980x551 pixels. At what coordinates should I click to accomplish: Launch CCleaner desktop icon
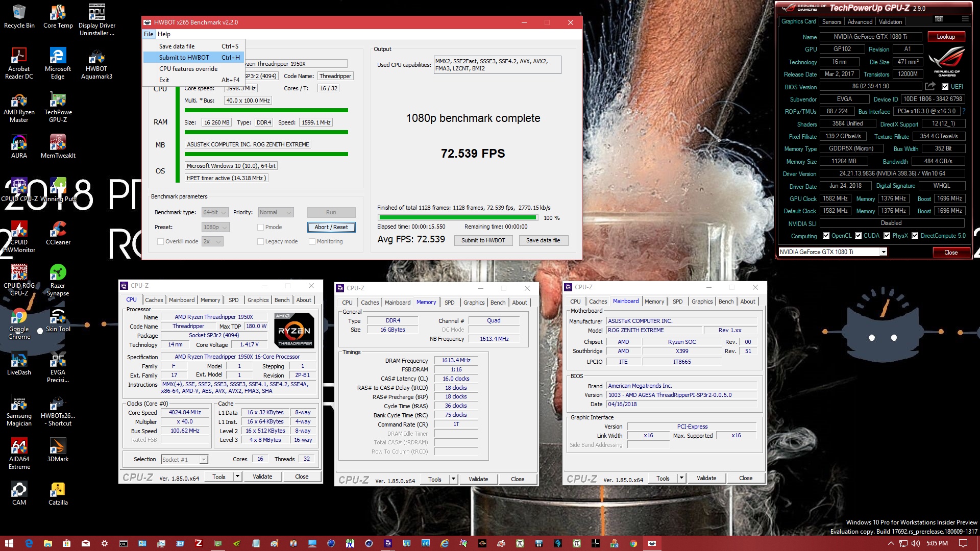(58, 233)
